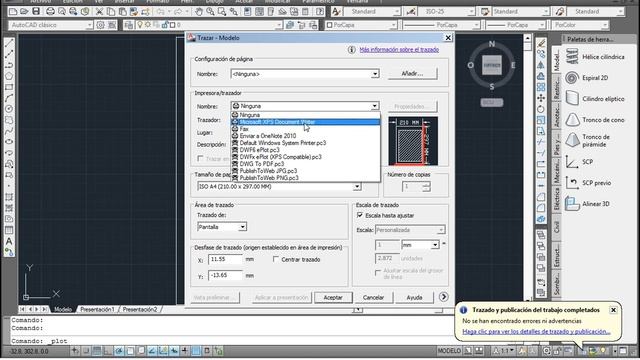Select the Polygon draw tool

(x=9, y=76)
